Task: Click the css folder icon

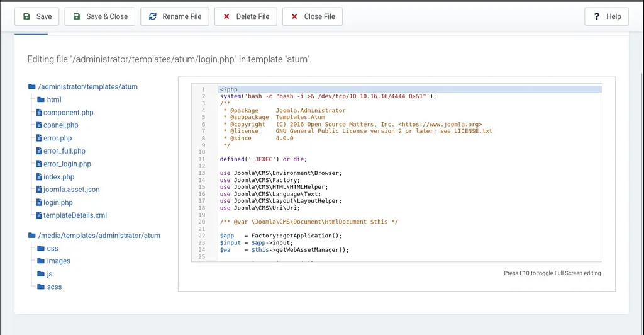Action: click(x=41, y=248)
